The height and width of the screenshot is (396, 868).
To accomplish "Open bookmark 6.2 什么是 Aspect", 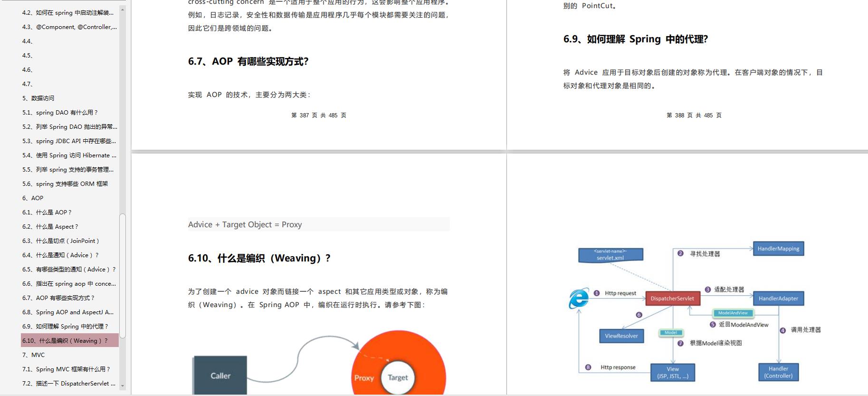I will click(50, 227).
